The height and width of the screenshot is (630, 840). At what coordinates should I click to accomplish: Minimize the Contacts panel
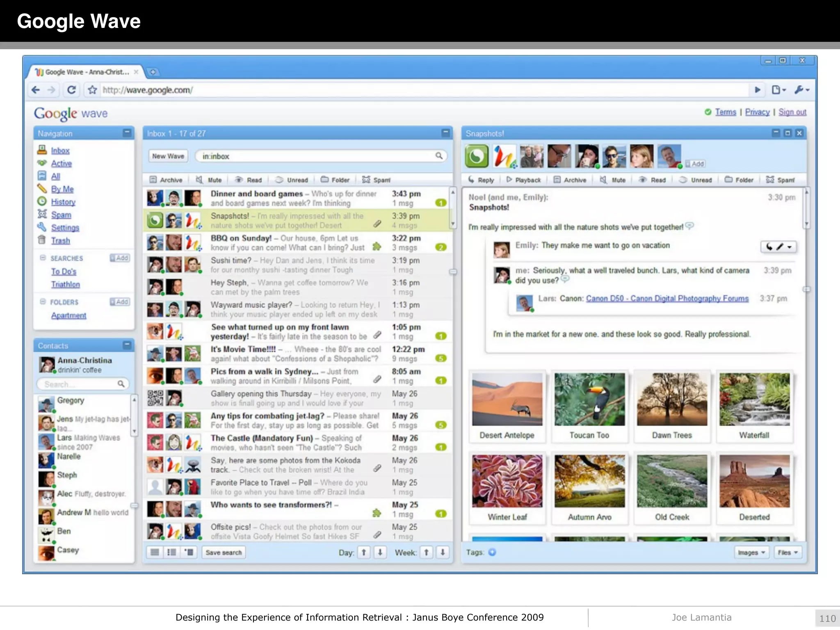click(x=127, y=345)
